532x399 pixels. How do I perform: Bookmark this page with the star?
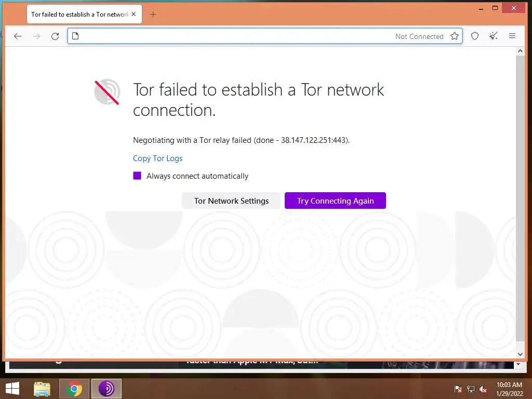[455, 36]
